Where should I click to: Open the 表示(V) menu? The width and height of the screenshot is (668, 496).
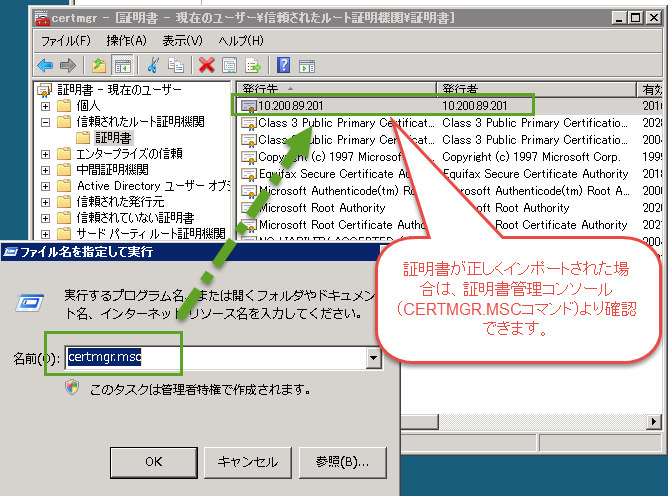point(183,41)
